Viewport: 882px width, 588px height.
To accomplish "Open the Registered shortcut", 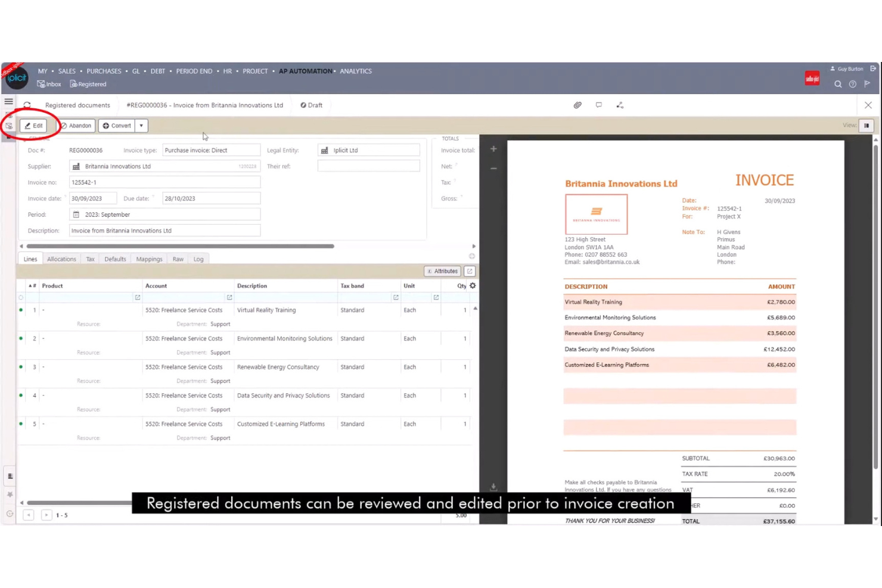I will coord(88,84).
